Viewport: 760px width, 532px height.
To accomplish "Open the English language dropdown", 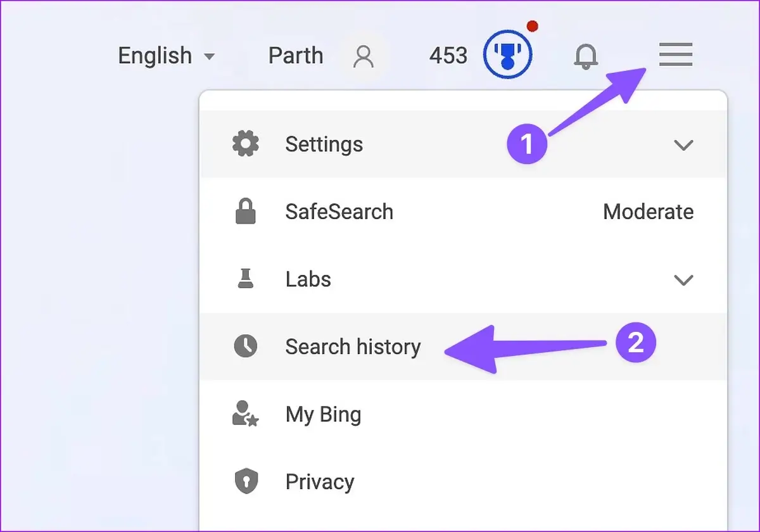I will pyautogui.click(x=167, y=56).
